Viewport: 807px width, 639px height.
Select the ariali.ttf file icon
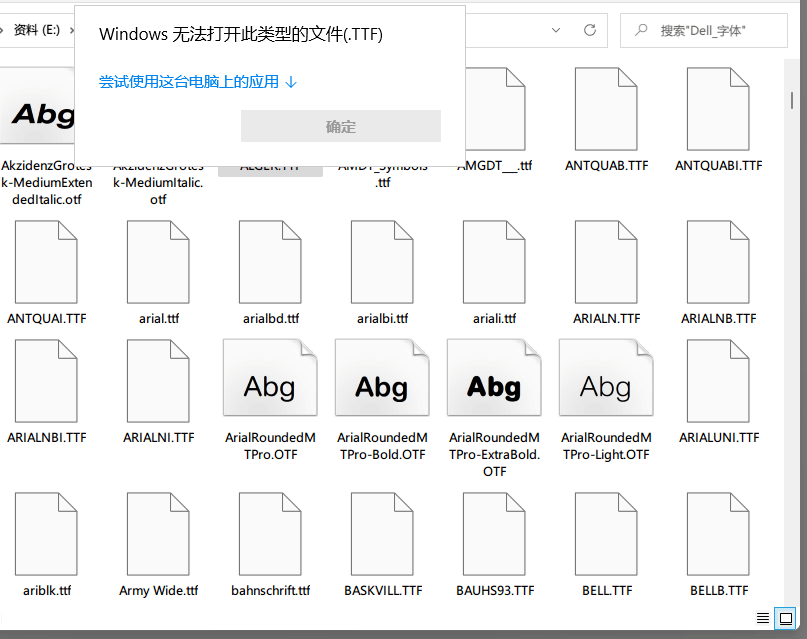[x=494, y=262]
